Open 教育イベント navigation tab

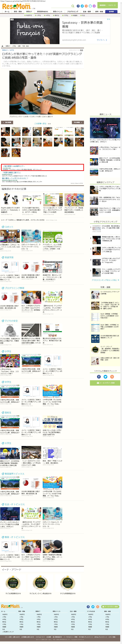[58, 12]
